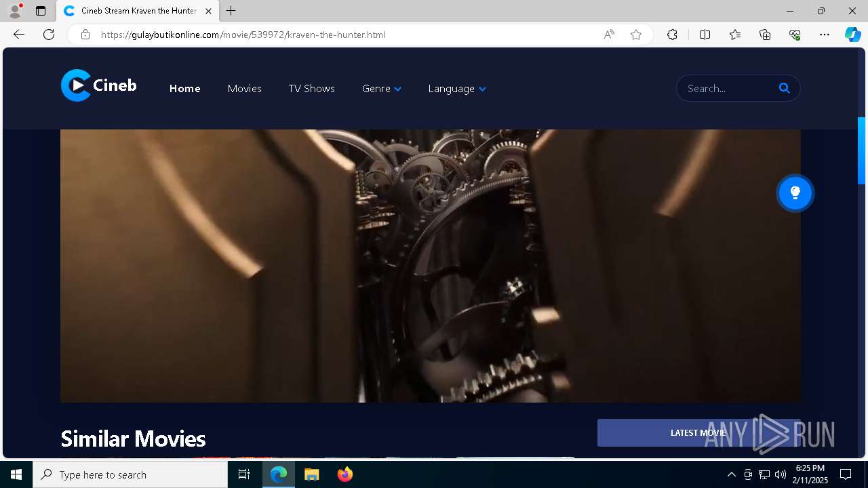Click the page vertical scrollbar thumb
The width and height of the screenshot is (868, 488).
coord(862,150)
